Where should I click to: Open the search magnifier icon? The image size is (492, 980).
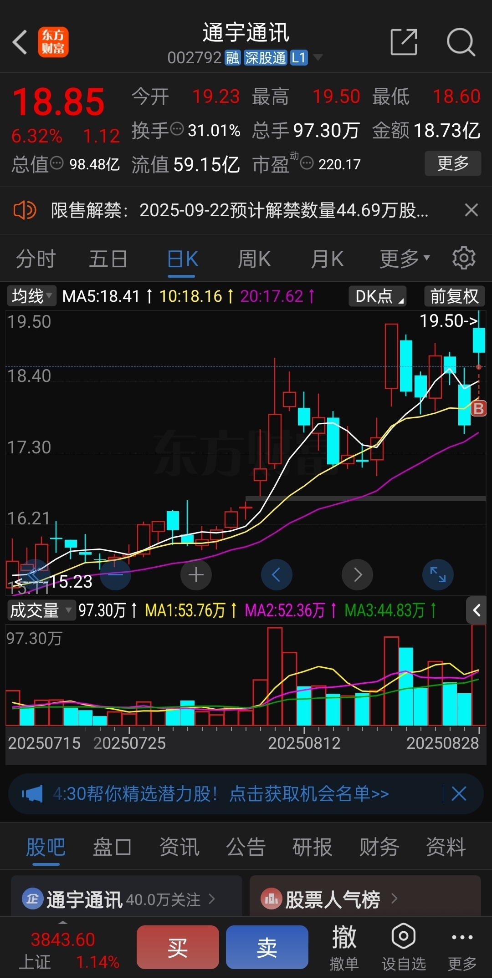point(461,42)
